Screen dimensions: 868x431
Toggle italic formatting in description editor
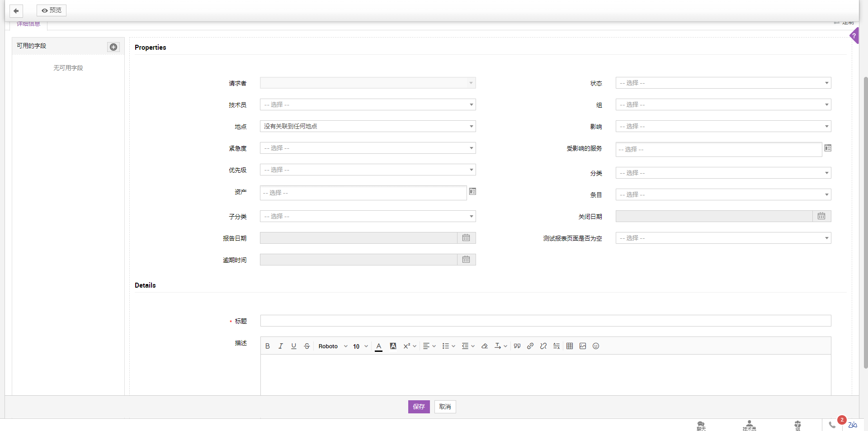(281, 346)
